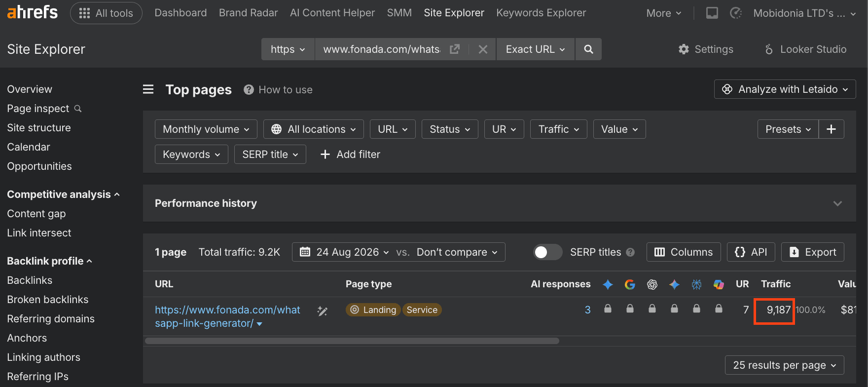Go to Keywords Explorer tab
This screenshot has height=387, width=868.
coord(541,13)
